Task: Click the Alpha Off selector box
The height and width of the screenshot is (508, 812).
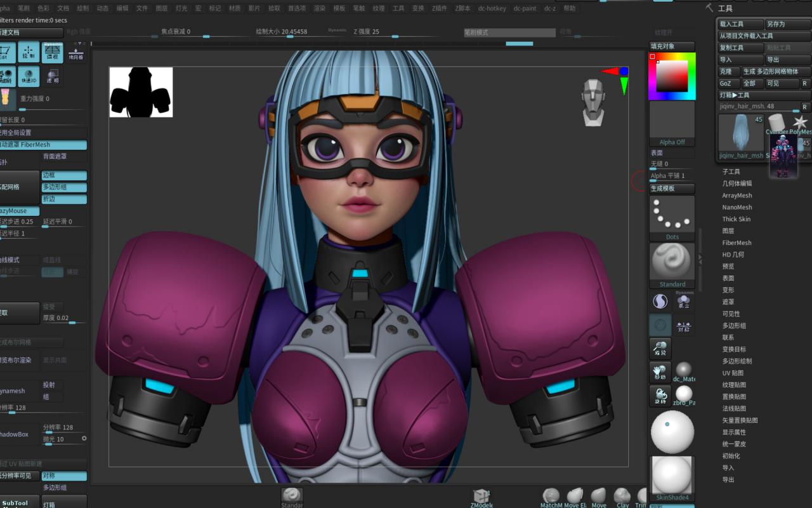Action: tap(672, 124)
